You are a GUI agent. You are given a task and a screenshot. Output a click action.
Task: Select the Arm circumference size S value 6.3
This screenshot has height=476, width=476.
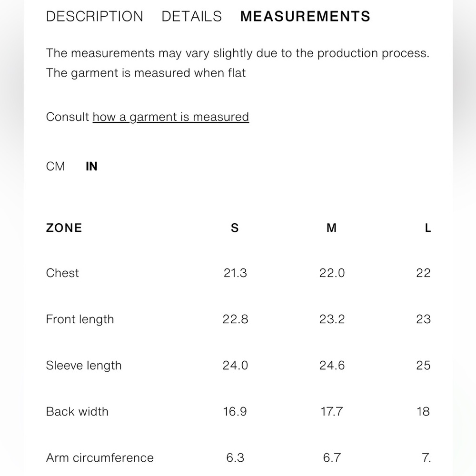[x=235, y=458]
